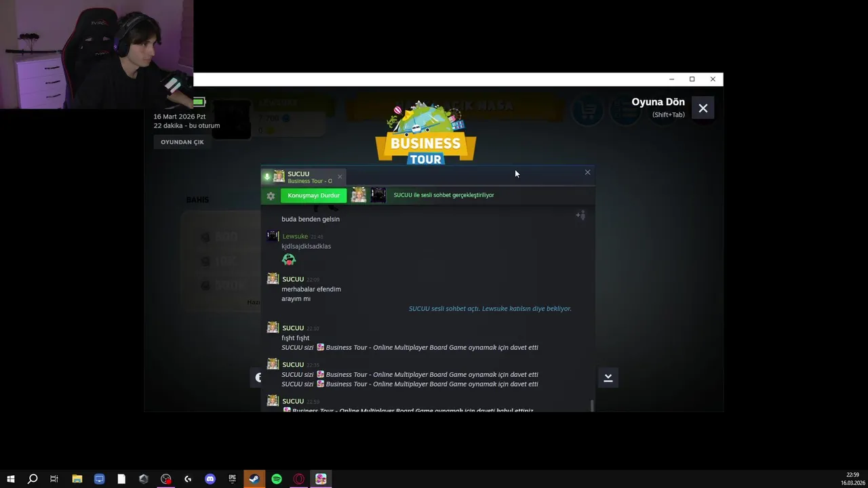Image resolution: width=868 pixels, height=488 pixels.
Task: Click first Business Tour invite line at 22:35
Action: pos(410,374)
